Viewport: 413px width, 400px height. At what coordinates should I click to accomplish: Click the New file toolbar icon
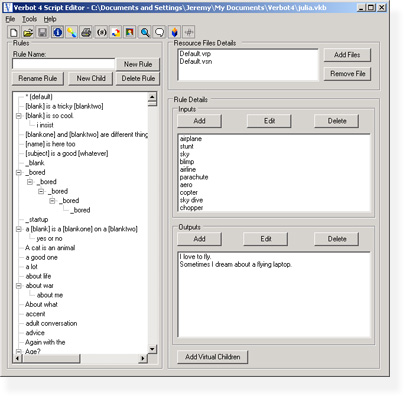[14, 32]
